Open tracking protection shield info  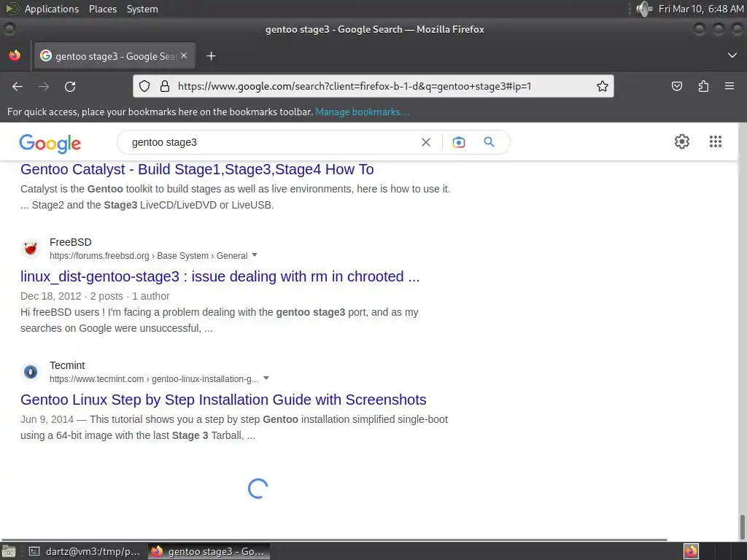144,86
